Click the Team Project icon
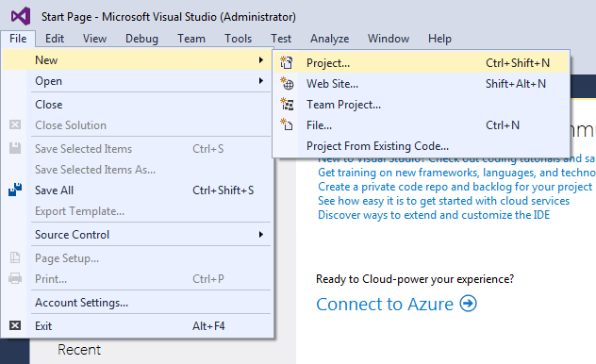 point(287,104)
